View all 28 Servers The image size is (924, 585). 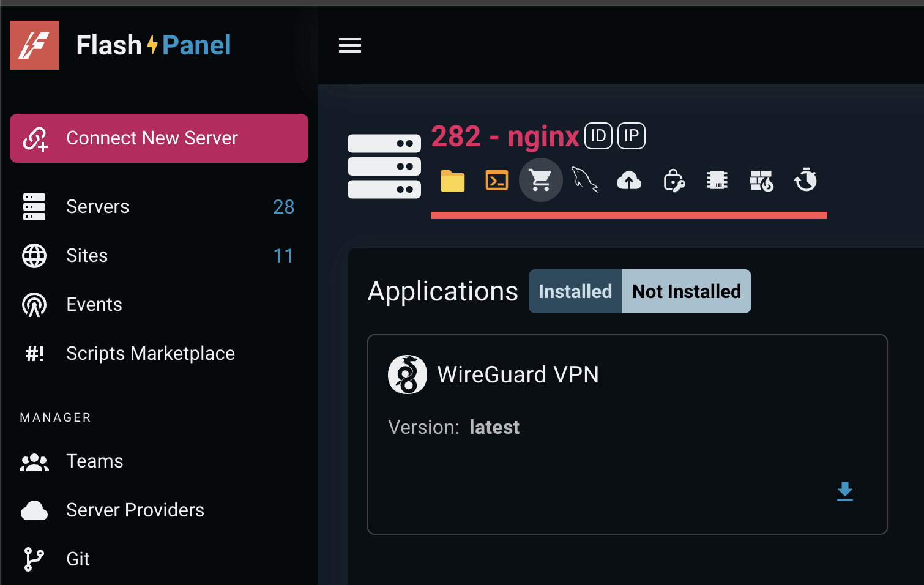[97, 207]
